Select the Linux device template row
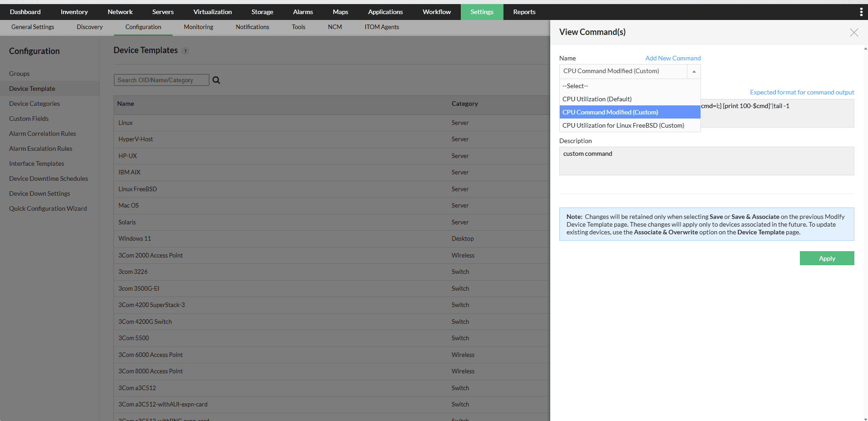This screenshot has width=868, height=421. click(125, 123)
